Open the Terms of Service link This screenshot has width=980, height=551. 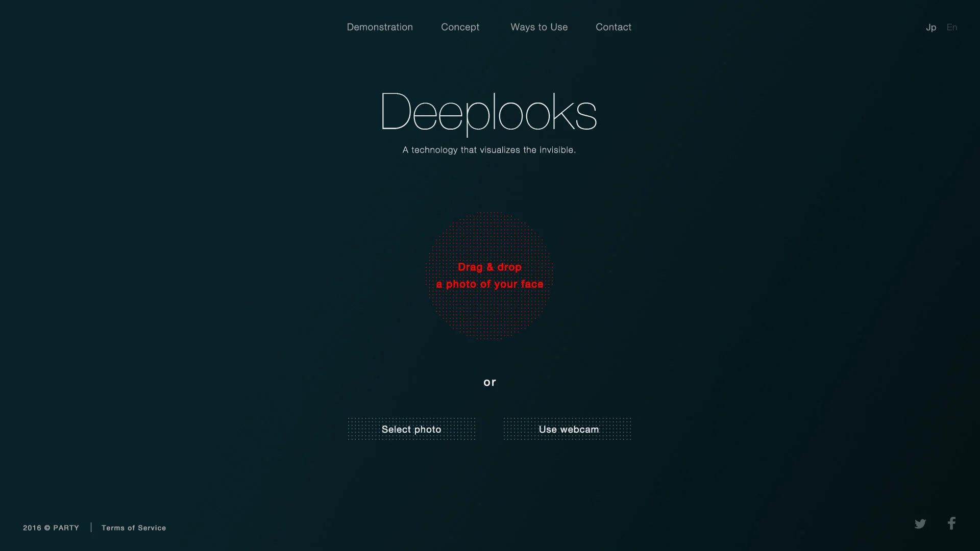click(134, 528)
